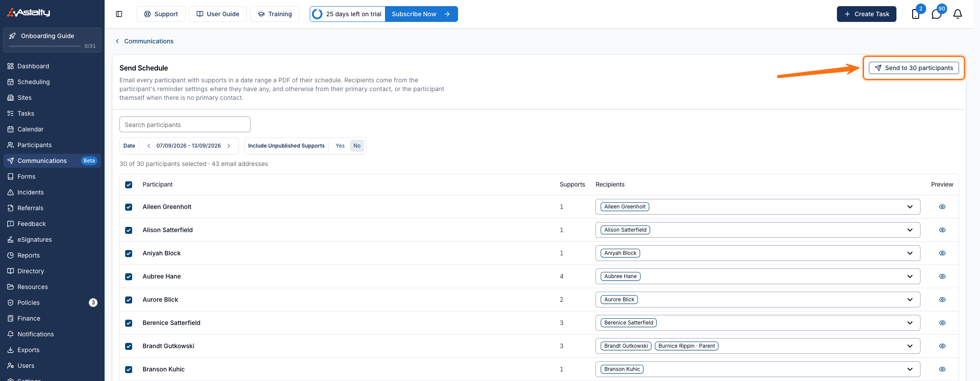Click Subscribe Now
Screen dimensions: 980x381
click(x=421, y=14)
